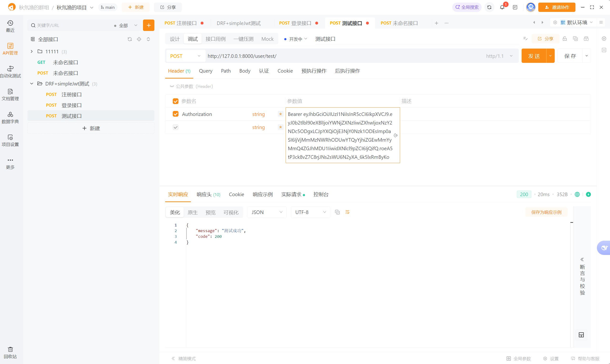
Task: Expand the 11111 folder
Action: click(32, 51)
